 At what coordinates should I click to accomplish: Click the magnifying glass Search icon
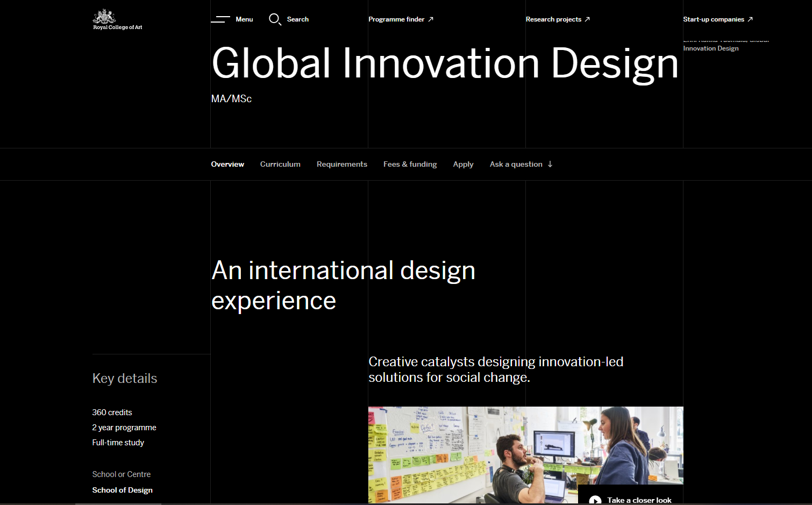[x=275, y=19]
